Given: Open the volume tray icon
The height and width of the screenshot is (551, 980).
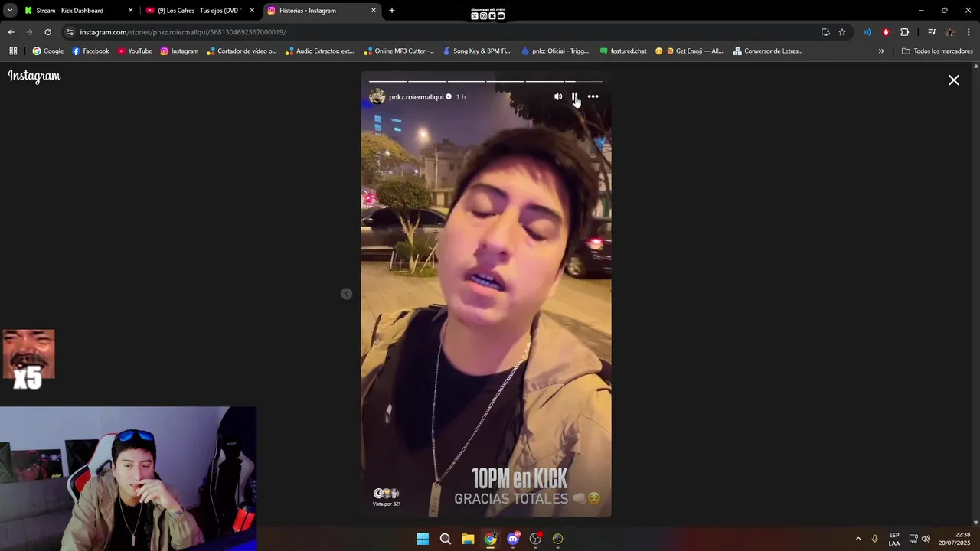Looking at the screenshot, I should [x=926, y=539].
